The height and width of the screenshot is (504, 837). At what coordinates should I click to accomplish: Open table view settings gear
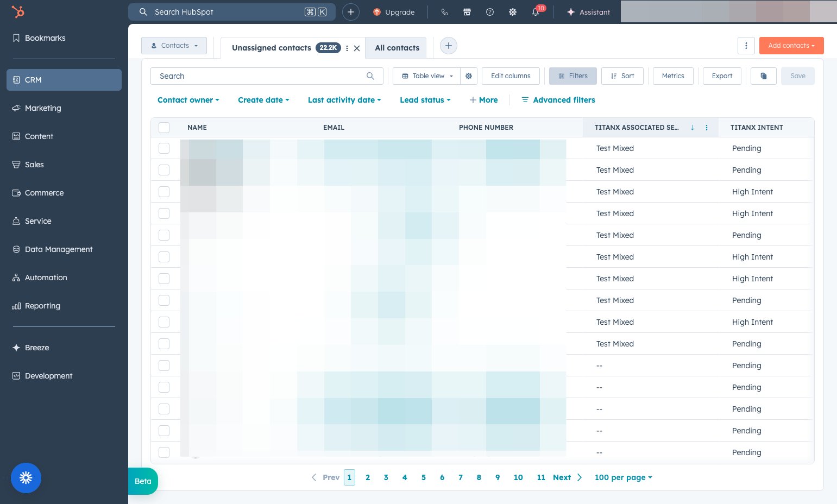(469, 76)
